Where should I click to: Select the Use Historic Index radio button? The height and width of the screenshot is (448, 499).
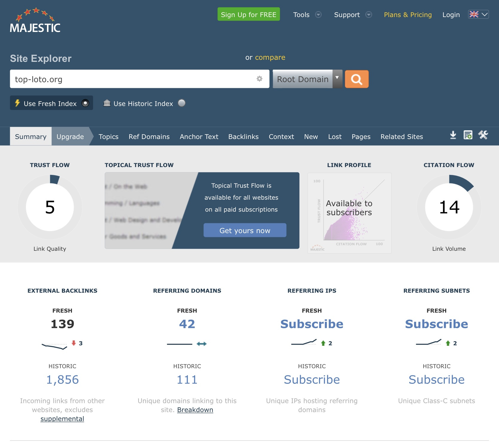[x=182, y=103]
